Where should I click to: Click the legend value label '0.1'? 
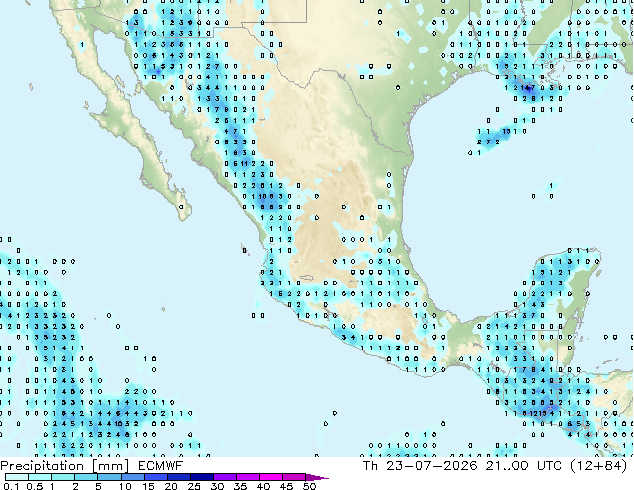(12, 486)
